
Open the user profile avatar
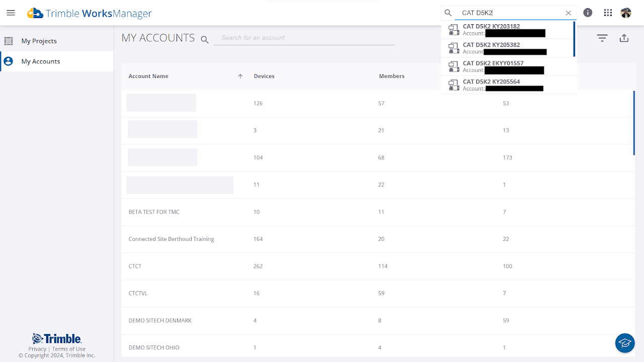point(626,13)
